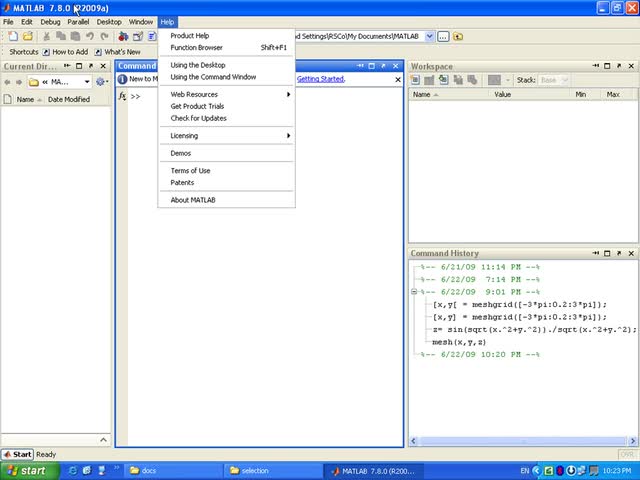640x480 pixels.
Task: Open the current directory path dropdown
Action: [x=430, y=36]
